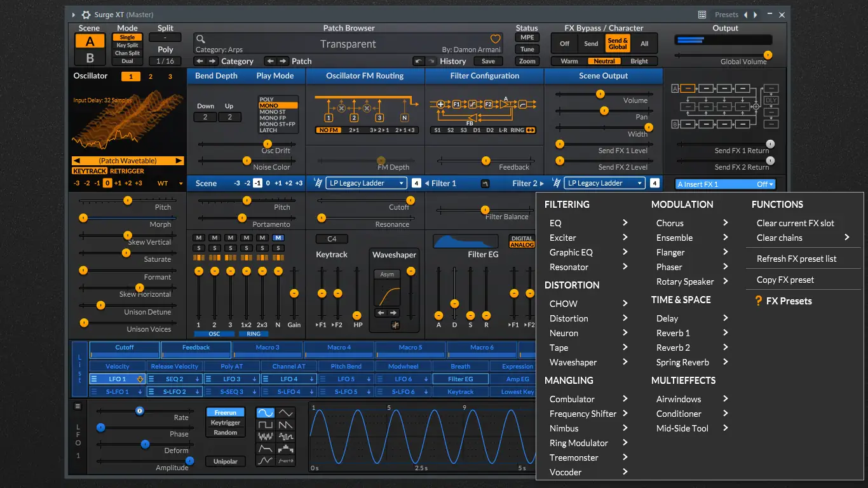Toggle the oscillator Retrigger option
Viewport: 868px width, 488px height.
pos(127,171)
